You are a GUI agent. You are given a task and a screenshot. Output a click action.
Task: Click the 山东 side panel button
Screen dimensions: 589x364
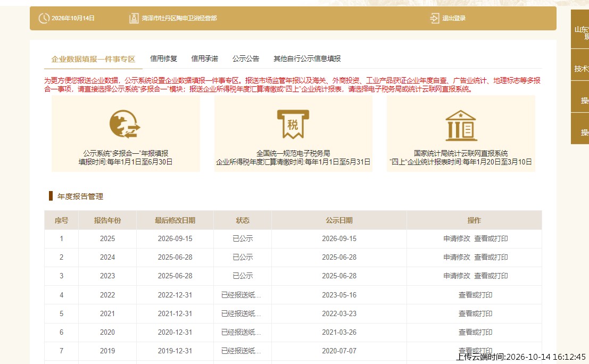tap(580, 29)
